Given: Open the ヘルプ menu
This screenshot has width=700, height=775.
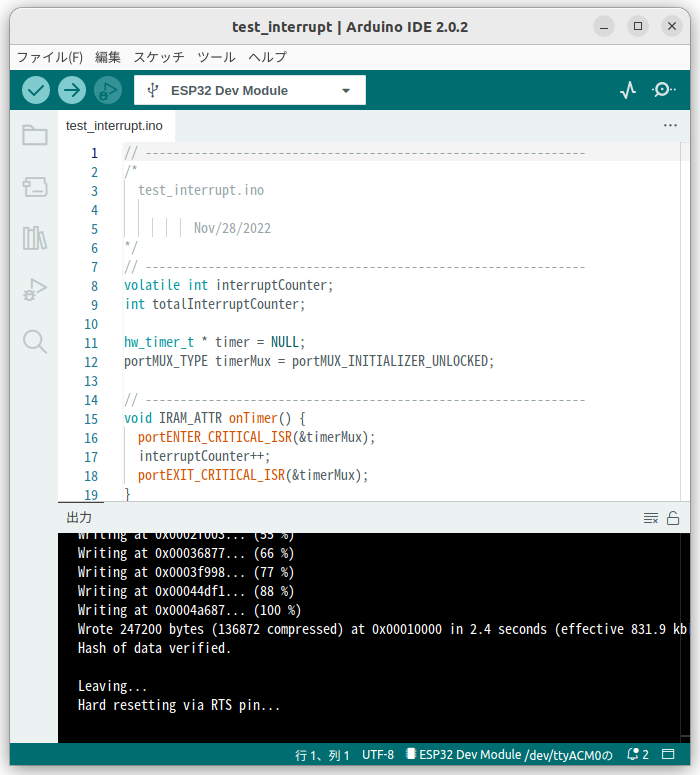Looking at the screenshot, I should tap(267, 57).
